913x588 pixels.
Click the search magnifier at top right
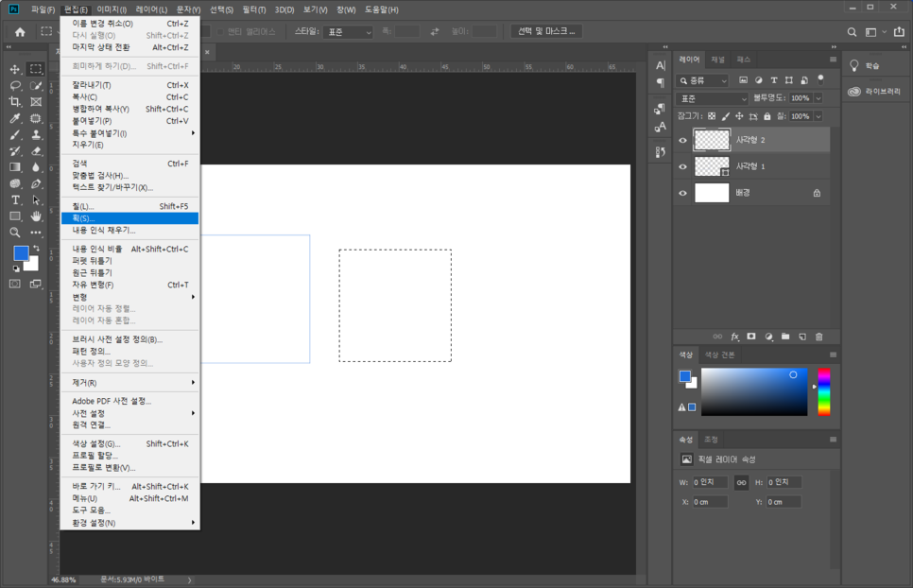(x=852, y=32)
